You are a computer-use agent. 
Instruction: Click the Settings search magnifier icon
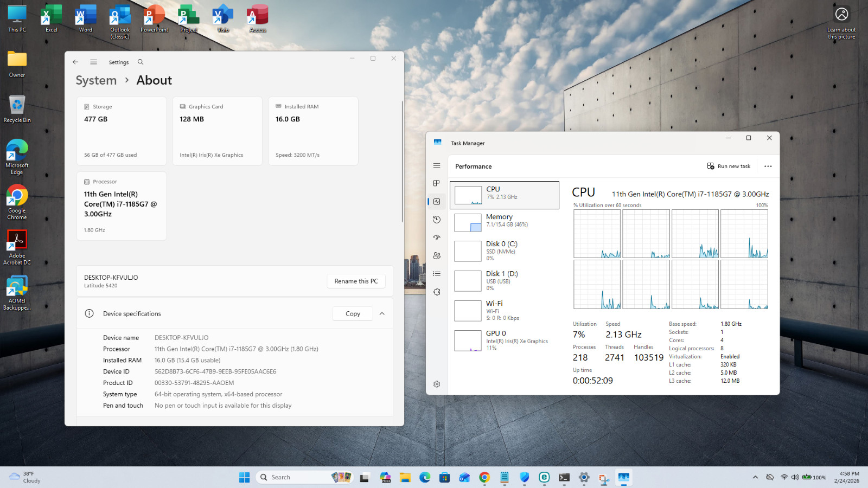click(141, 62)
